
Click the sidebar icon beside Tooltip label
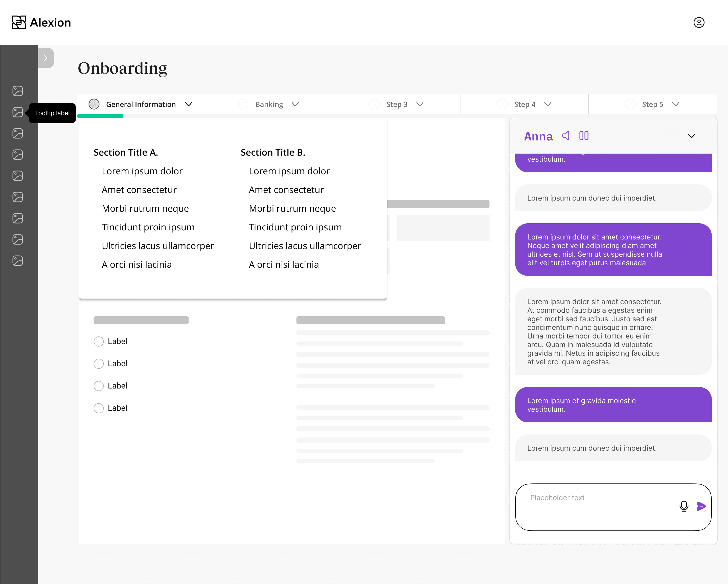pyautogui.click(x=17, y=112)
